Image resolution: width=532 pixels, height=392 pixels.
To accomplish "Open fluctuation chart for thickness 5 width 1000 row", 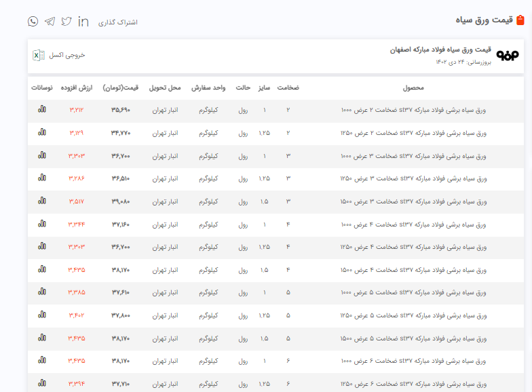I will pyautogui.click(x=42, y=292).
